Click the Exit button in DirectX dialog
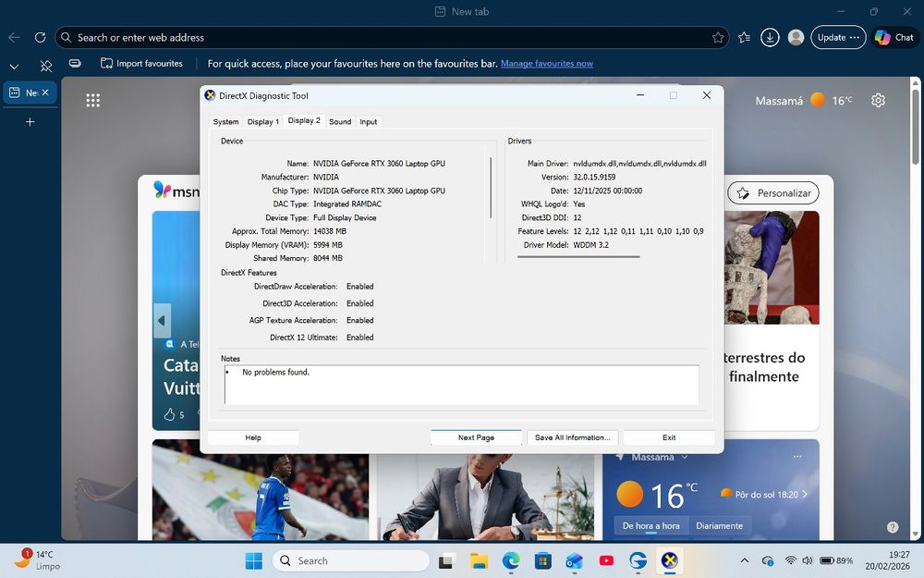This screenshot has height=578, width=924. click(x=669, y=437)
